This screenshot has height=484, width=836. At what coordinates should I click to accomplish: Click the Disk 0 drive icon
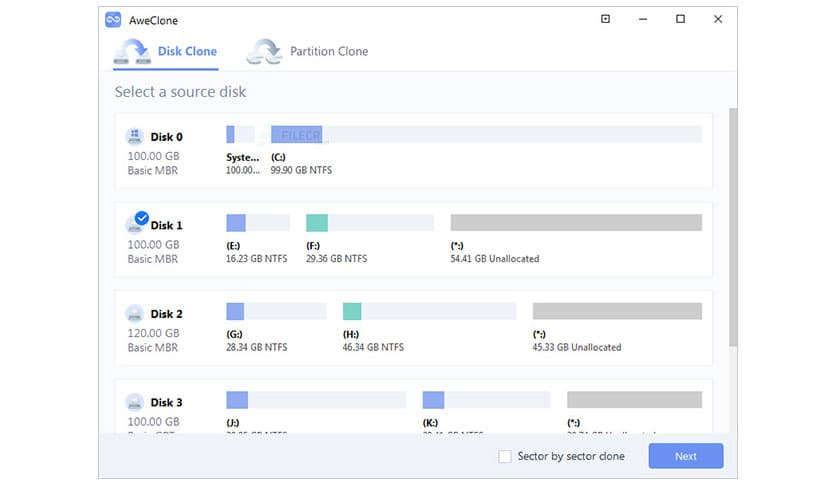[134, 136]
